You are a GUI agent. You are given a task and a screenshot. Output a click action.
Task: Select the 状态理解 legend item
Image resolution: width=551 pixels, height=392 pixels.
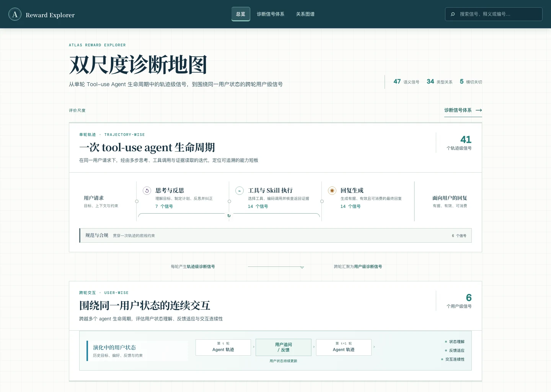pos(455,341)
